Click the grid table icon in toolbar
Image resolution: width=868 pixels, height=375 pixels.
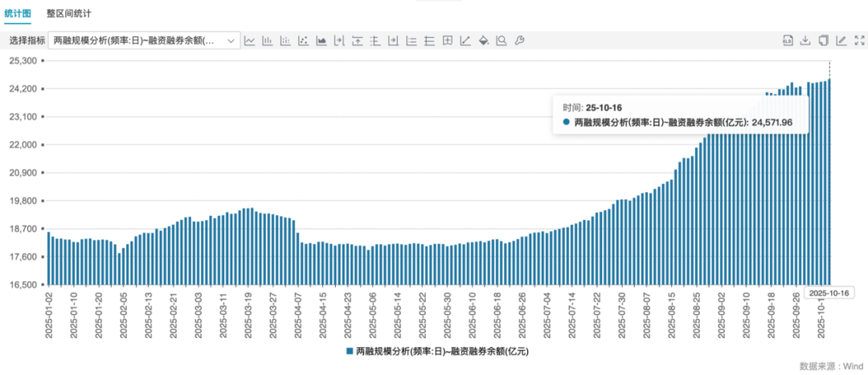point(448,40)
